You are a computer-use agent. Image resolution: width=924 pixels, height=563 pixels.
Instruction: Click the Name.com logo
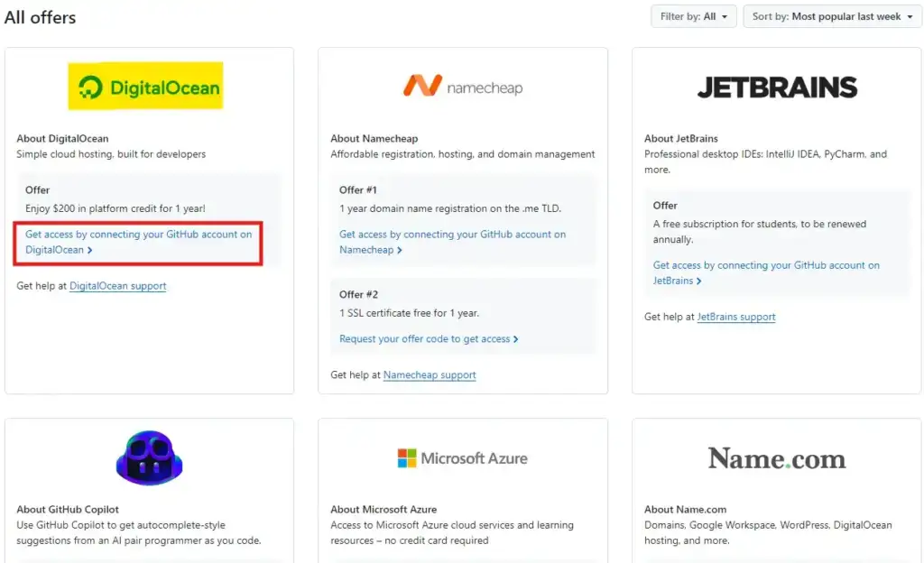coord(777,458)
